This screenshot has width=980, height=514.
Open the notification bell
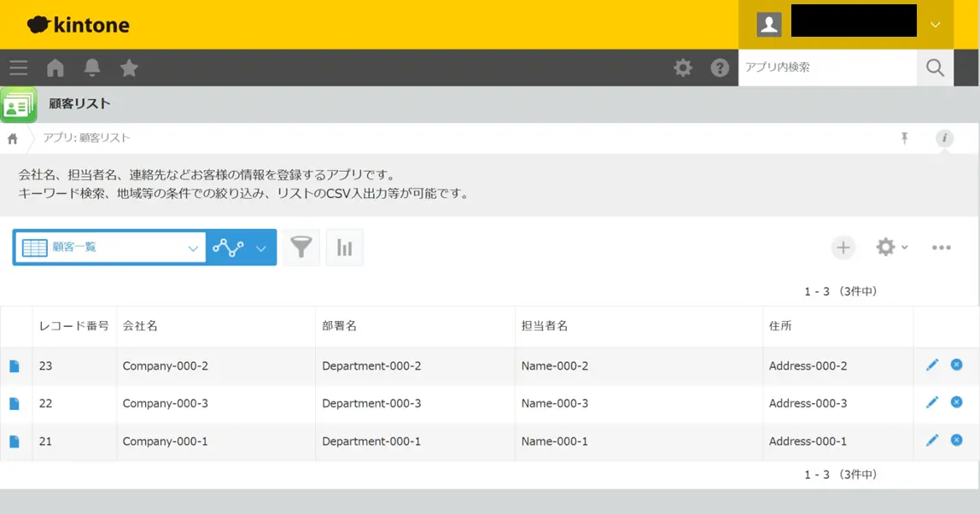click(92, 67)
